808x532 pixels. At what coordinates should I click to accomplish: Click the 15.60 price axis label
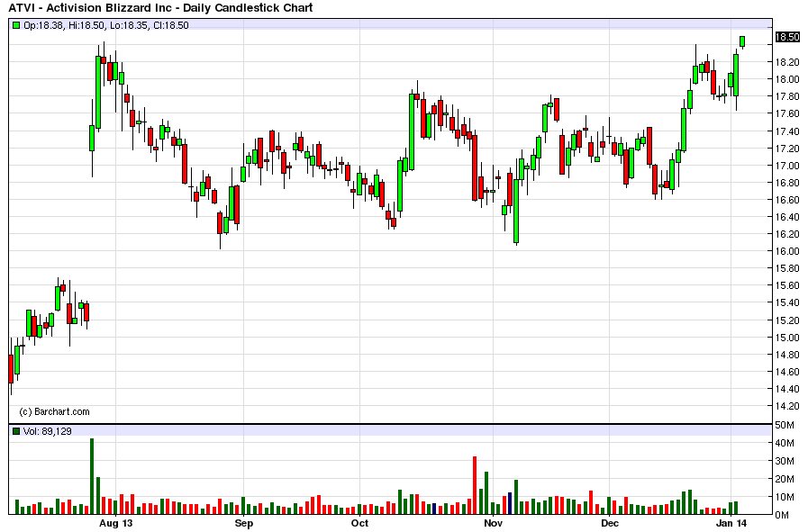click(787, 286)
